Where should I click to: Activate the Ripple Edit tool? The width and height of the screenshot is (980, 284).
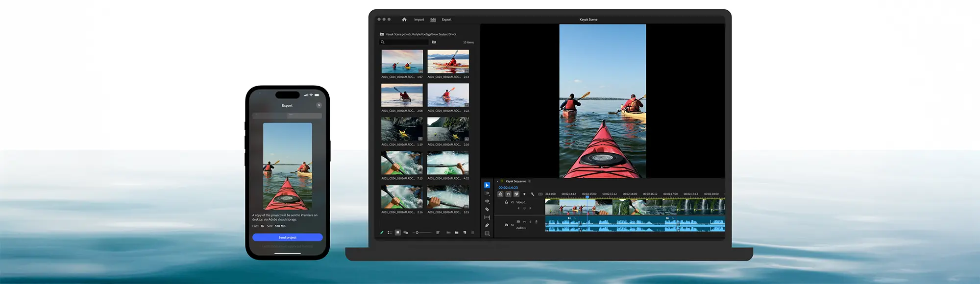(487, 201)
